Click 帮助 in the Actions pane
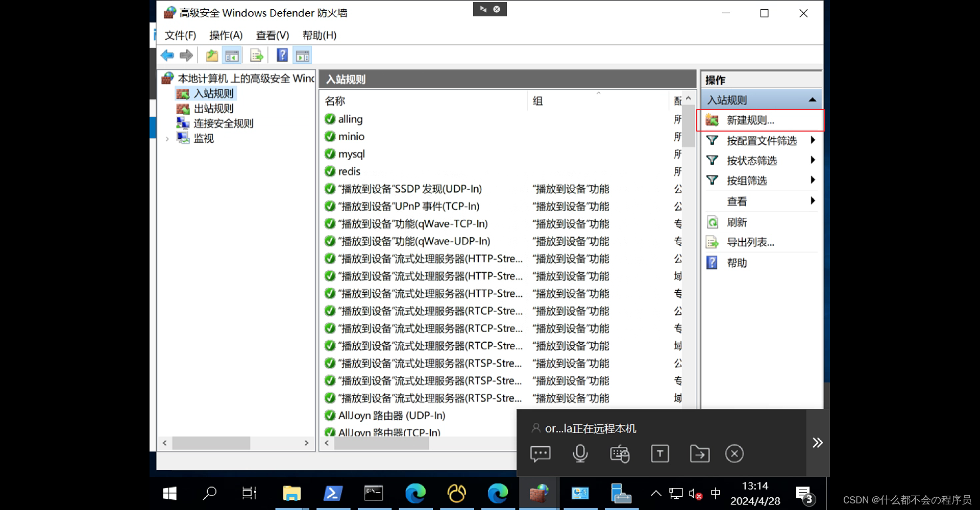 click(737, 263)
